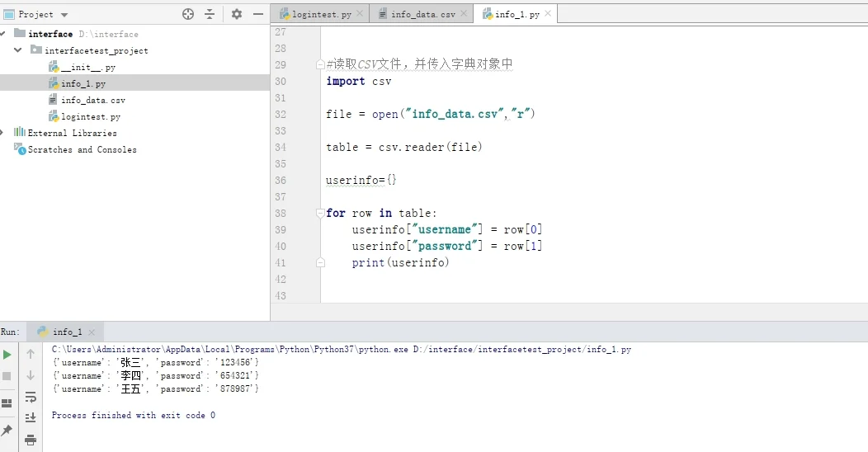
Task: Click the 'for row in table:' line
Action: pos(381,213)
